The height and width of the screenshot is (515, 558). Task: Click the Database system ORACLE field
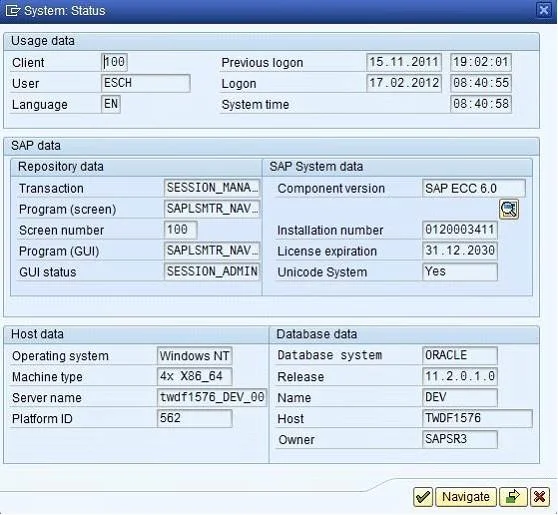tap(460, 356)
